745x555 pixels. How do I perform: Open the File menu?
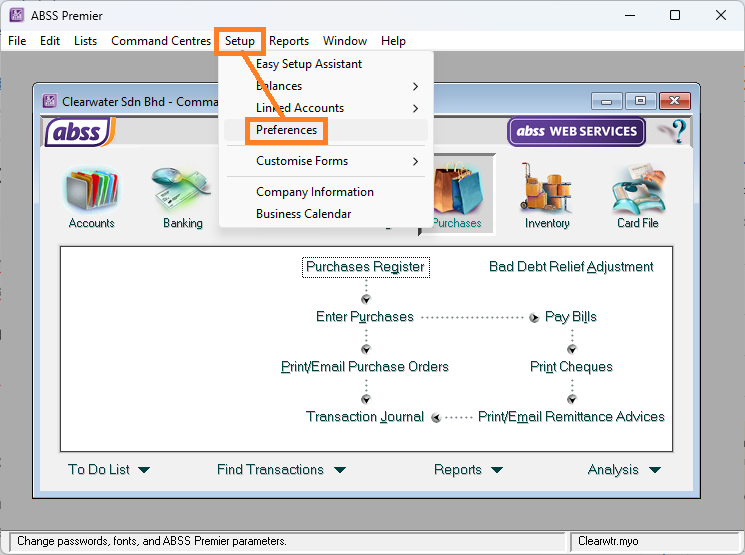pos(17,41)
